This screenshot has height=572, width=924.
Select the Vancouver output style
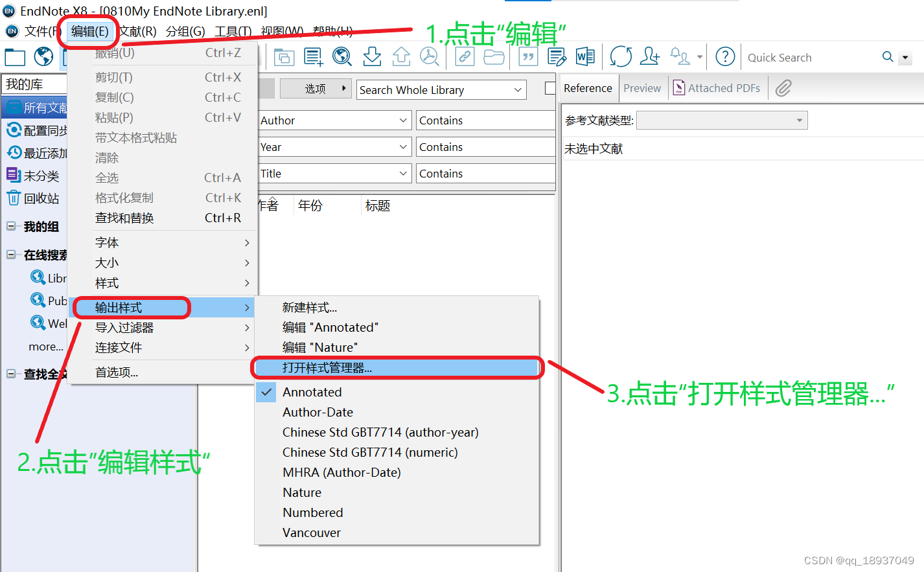(x=397, y=533)
